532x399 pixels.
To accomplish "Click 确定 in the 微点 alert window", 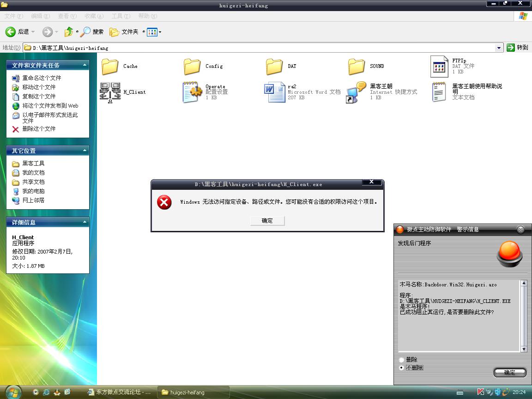I will pos(510,372).
